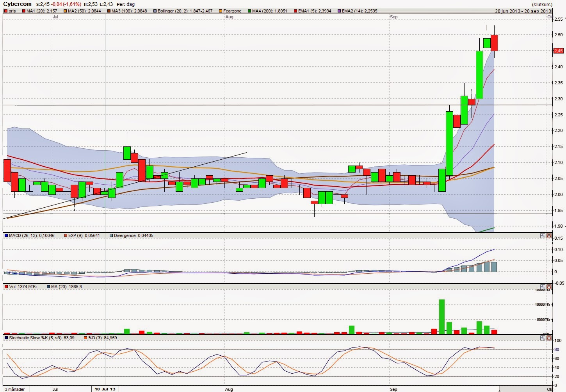566x392 pixels.
Task: Select the 'EMA1 (5): 2,3934' legend entry
Action: 315,11
